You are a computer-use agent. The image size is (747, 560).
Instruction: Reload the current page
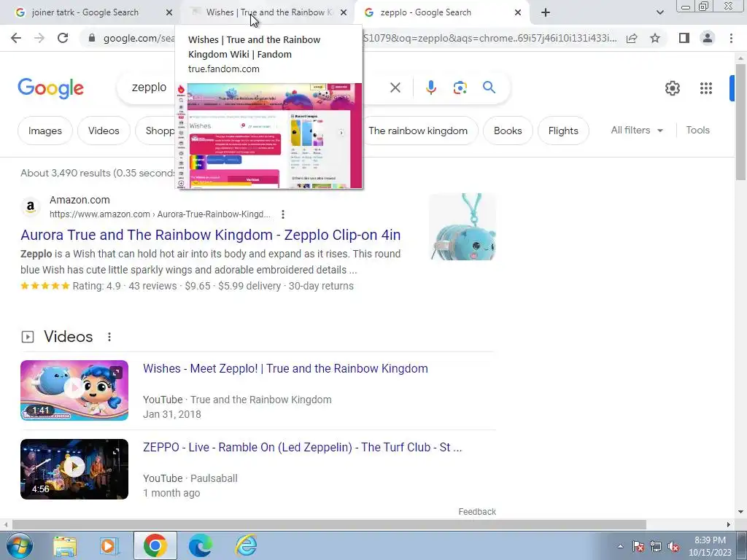pos(63,38)
